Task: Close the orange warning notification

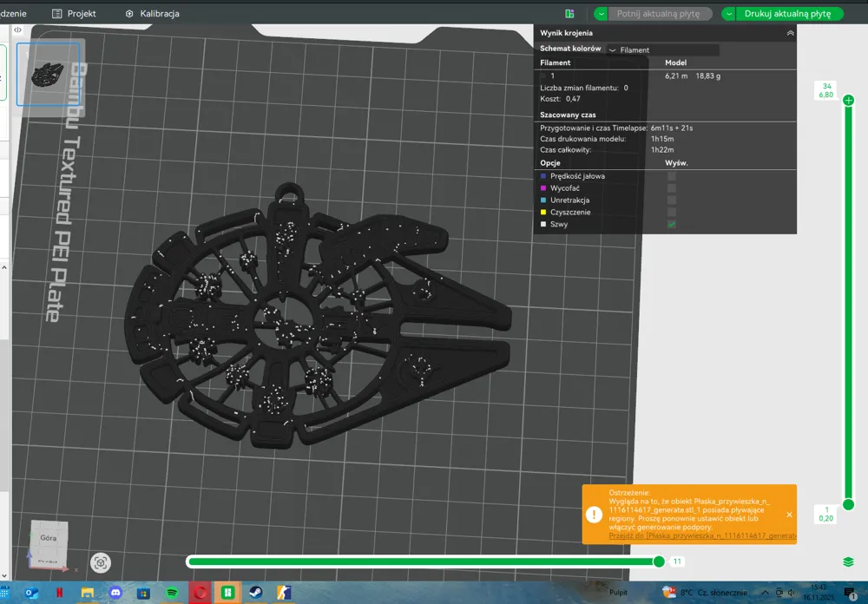Action: pos(789,515)
